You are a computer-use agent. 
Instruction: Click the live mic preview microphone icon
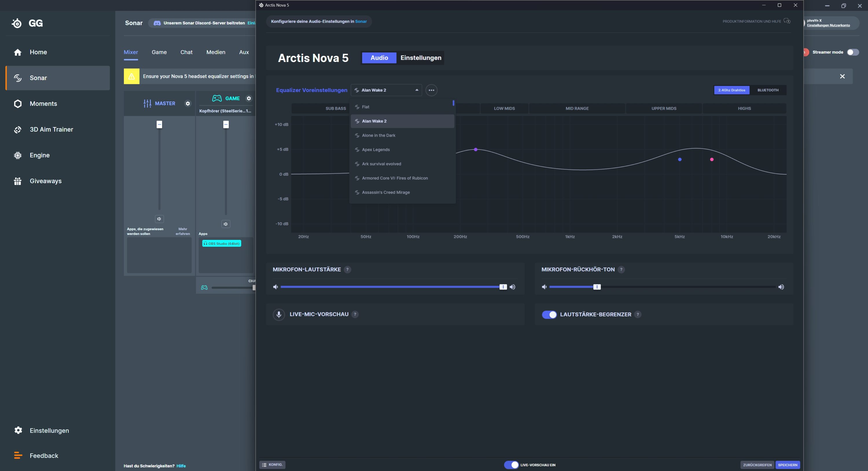[279, 314]
